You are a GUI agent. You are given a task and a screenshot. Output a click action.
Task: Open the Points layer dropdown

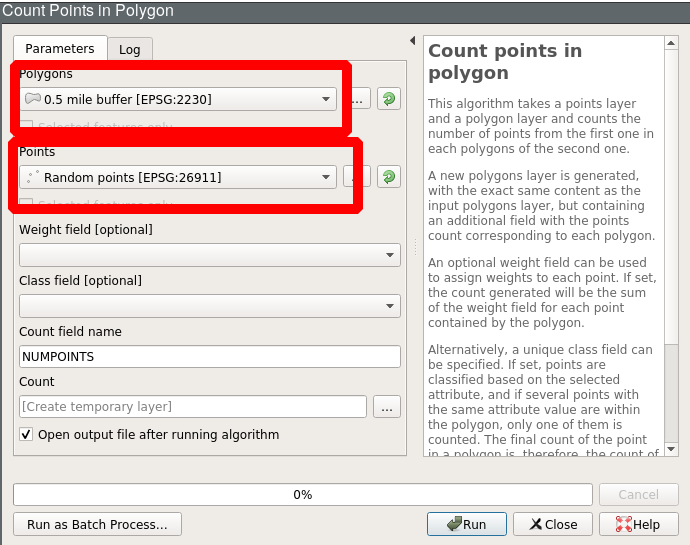tap(178, 177)
